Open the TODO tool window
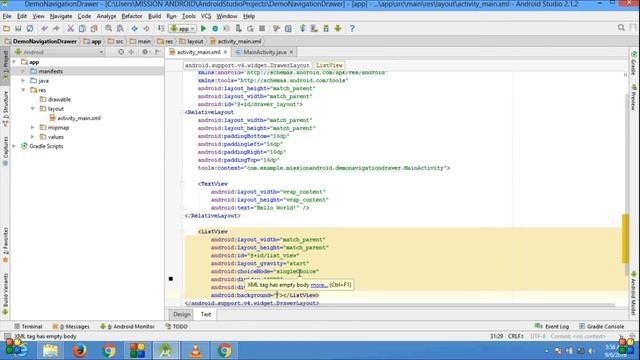This screenshot has height=360, width=640. [x=176, y=327]
